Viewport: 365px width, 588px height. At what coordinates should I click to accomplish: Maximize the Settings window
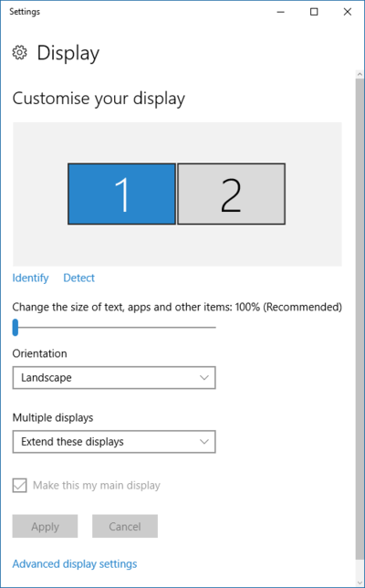[x=314, y=12]
